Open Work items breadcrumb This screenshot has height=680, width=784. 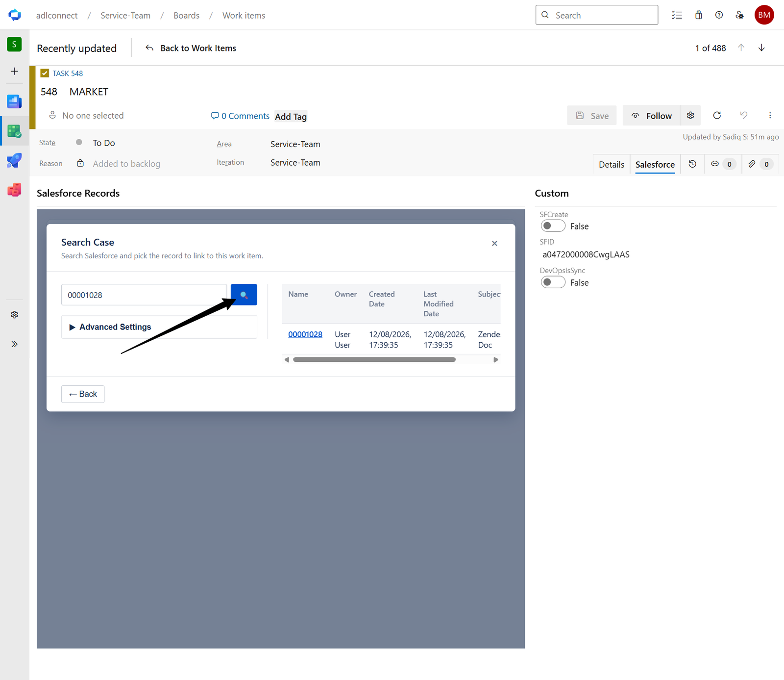(x=244, y=15)
